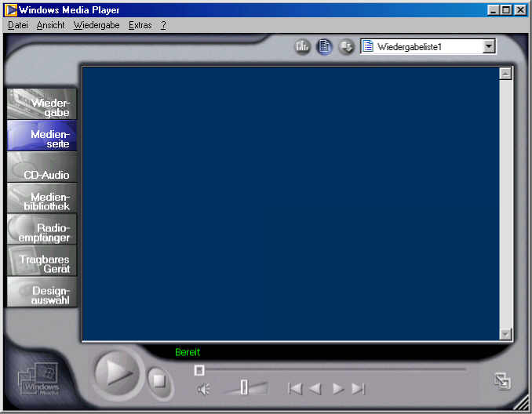Click the Windows Media Player title icon

pos(10,10)
